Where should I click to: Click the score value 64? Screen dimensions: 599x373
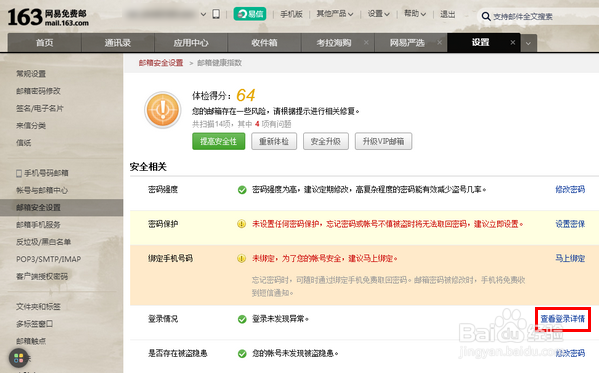click(x=246, y=95)
